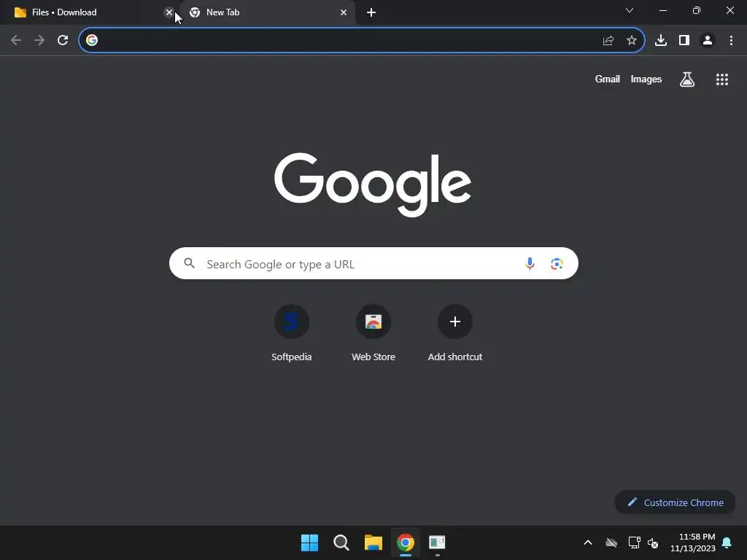Screen dimensions: 747x560
Task: Click the muted volume tray icon
Action: click(x=653, y=542)
